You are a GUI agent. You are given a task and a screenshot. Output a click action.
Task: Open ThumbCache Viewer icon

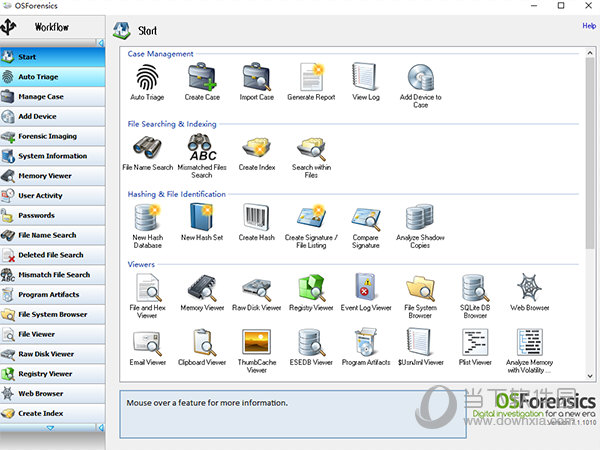(257, 342)
